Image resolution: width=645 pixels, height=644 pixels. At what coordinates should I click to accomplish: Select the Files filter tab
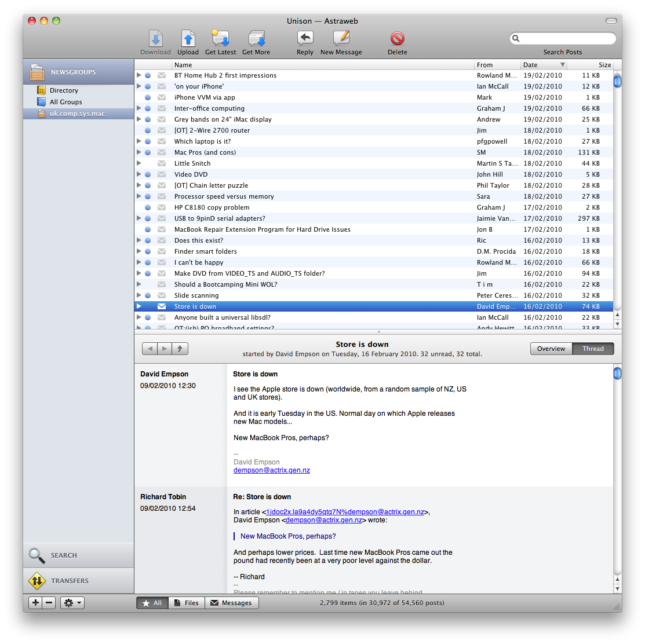(187, 603)
